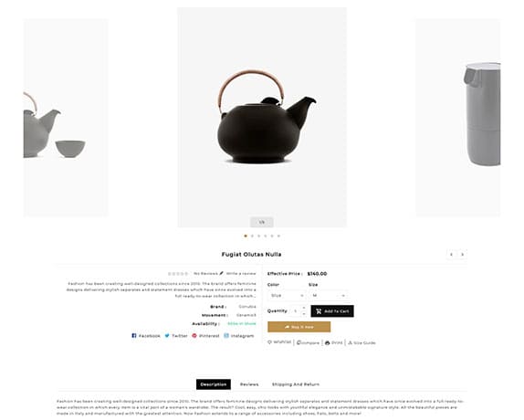The image size is (524, 420).
Task: Select the last carousel dot
Action: coord(278,236)
